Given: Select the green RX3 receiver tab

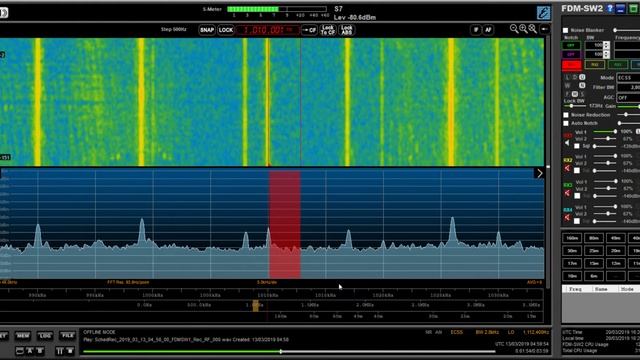Looking at the screenshot, I should click(618, 65).
